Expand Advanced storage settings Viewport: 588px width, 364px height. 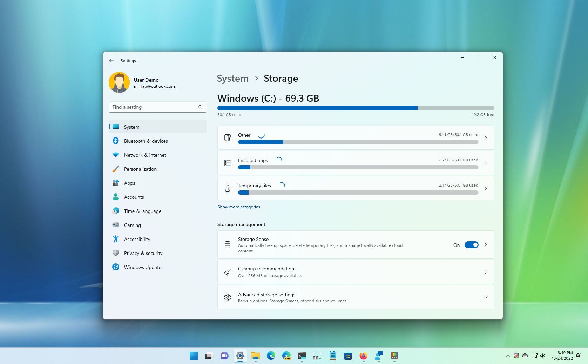486,297
